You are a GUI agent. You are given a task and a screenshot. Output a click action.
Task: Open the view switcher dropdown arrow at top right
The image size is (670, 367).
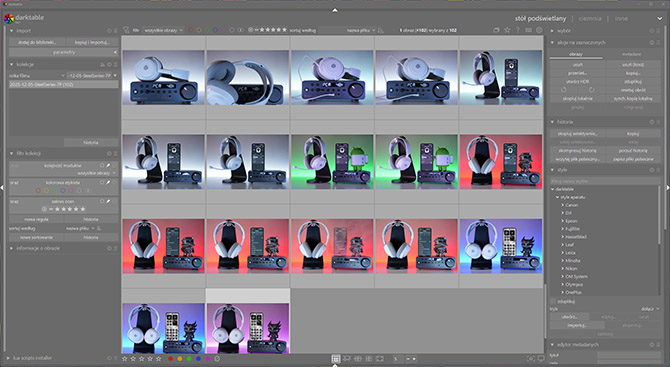(x=660, y=19)
